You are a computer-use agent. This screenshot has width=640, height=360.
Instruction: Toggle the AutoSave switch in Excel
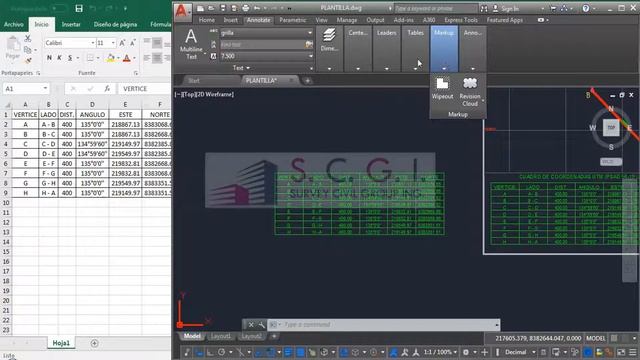59,8
